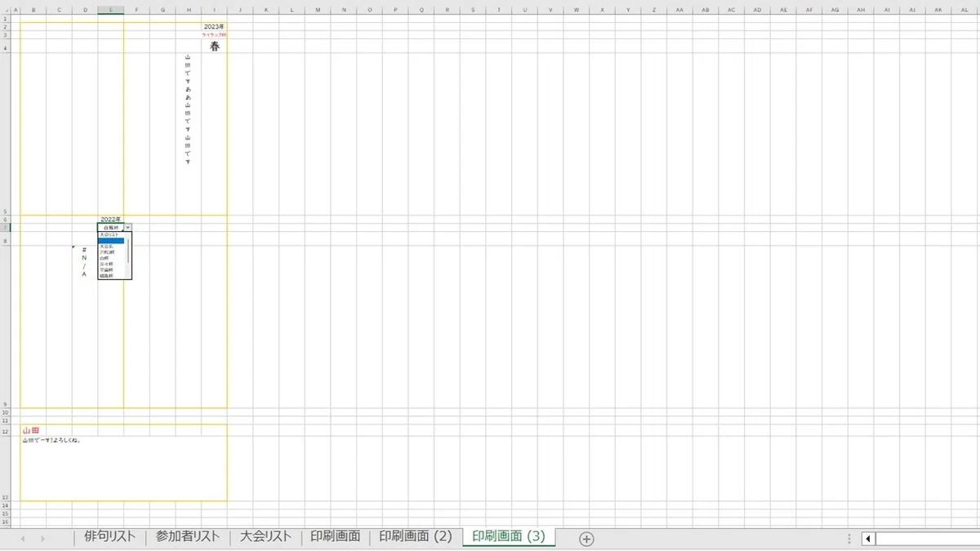Click the cell 山田でーす！よろしくね。
980x551 pixels.
123,469
